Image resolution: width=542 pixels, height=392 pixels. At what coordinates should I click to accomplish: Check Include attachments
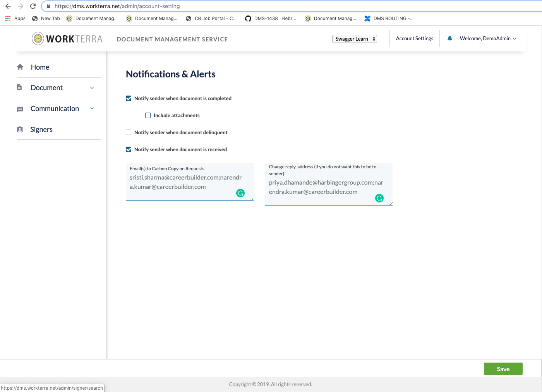[148, 115]
